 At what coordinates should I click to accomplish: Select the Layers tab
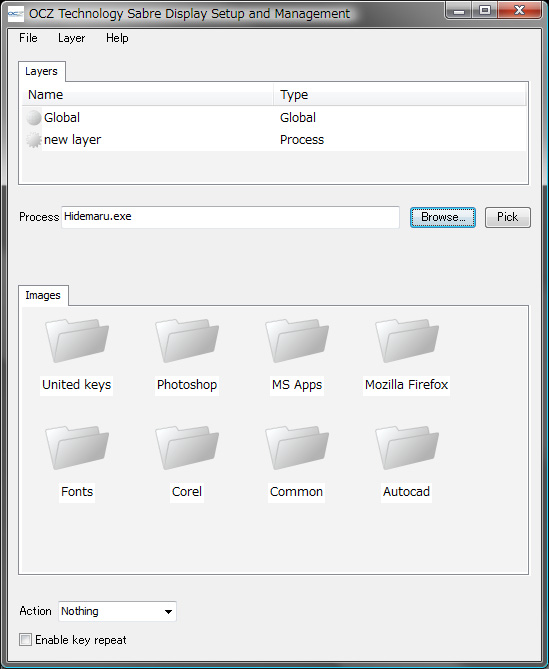tap(41, 71)
